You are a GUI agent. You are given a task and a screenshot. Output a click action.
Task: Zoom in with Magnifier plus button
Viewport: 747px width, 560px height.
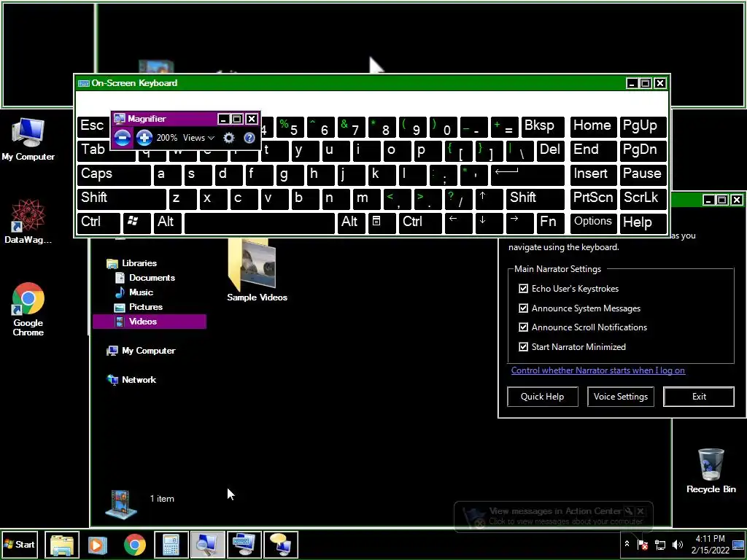tap(144, 138)
